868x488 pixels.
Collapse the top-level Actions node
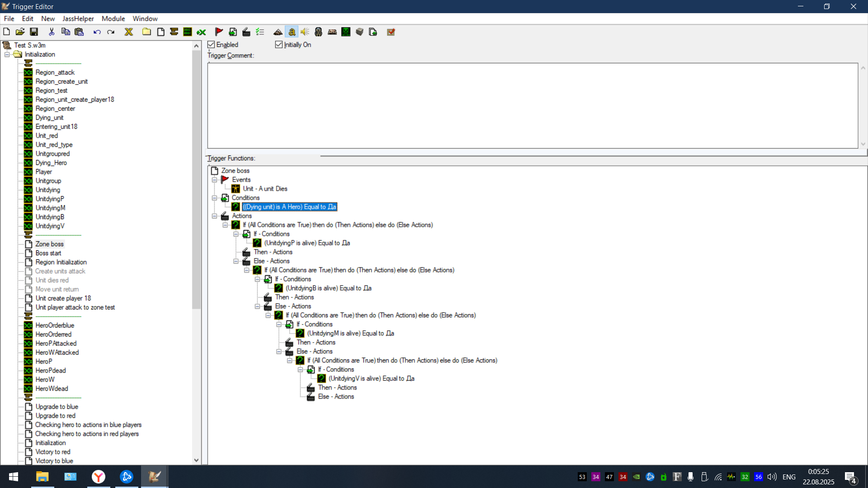(x=214, y=216)
